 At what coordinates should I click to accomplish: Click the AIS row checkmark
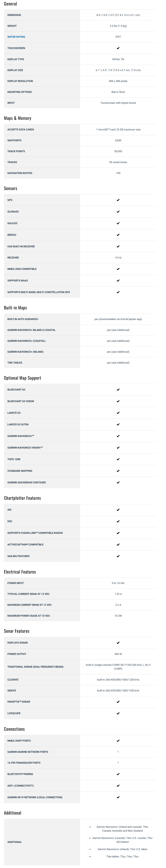pos(118,510)
